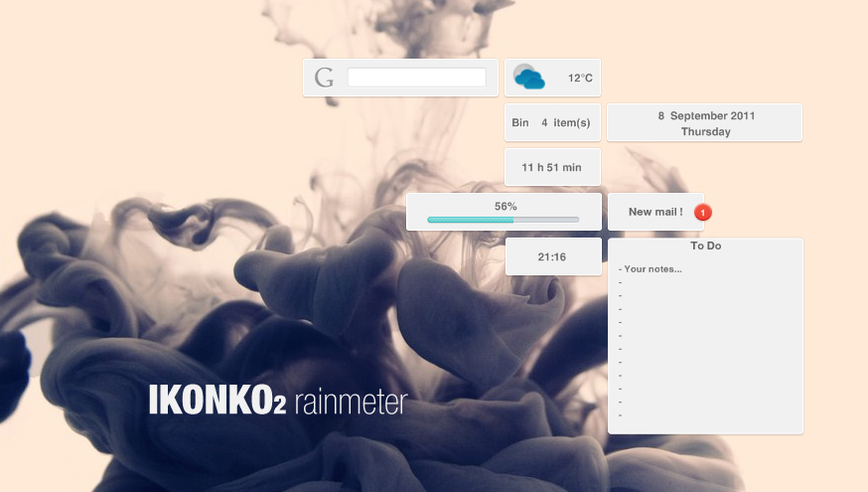
Task: Click the 21:16 clock widget
Action: coord(552,257)
